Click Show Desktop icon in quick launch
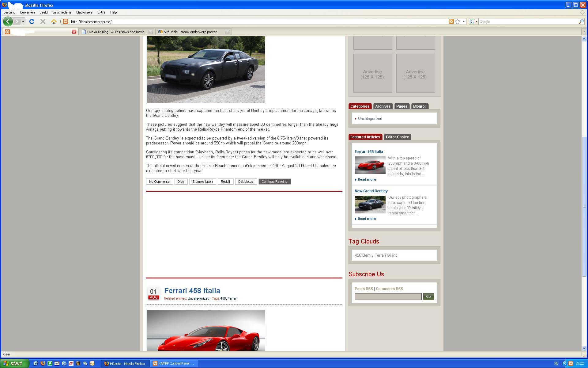 (36, 363)
